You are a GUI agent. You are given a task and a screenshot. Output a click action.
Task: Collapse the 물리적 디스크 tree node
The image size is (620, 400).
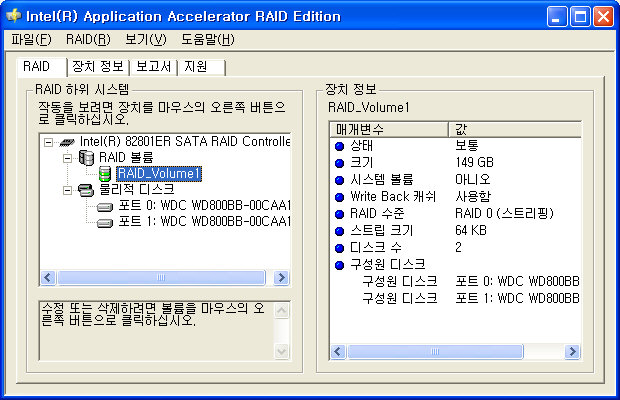coord(68,191)
